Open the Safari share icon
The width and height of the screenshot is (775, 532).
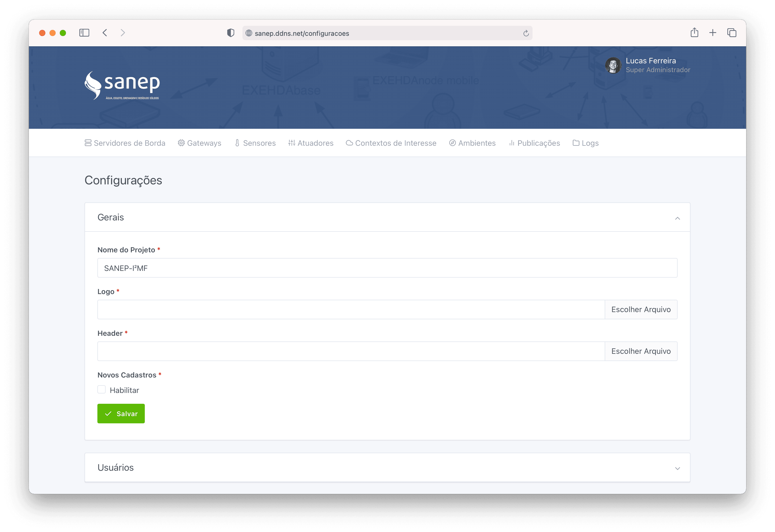point(694,33)
